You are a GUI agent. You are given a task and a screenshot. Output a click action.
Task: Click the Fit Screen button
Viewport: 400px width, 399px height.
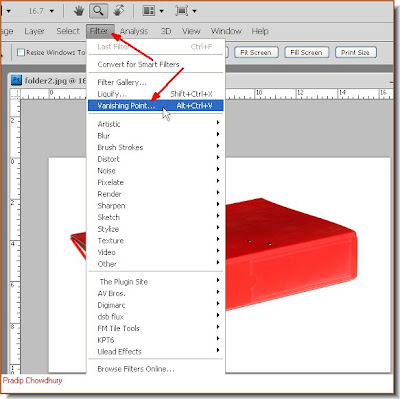[256, 52]
